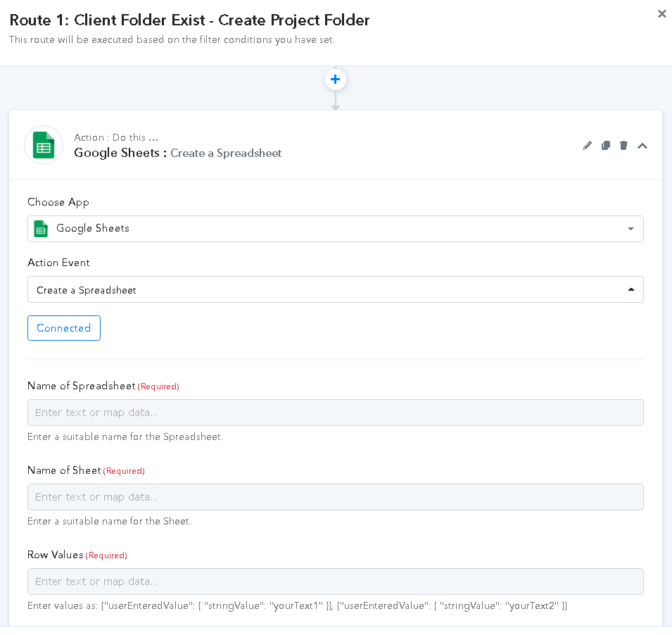Close the route dialog with the X
672x635 pixels.
coord(661,13)
